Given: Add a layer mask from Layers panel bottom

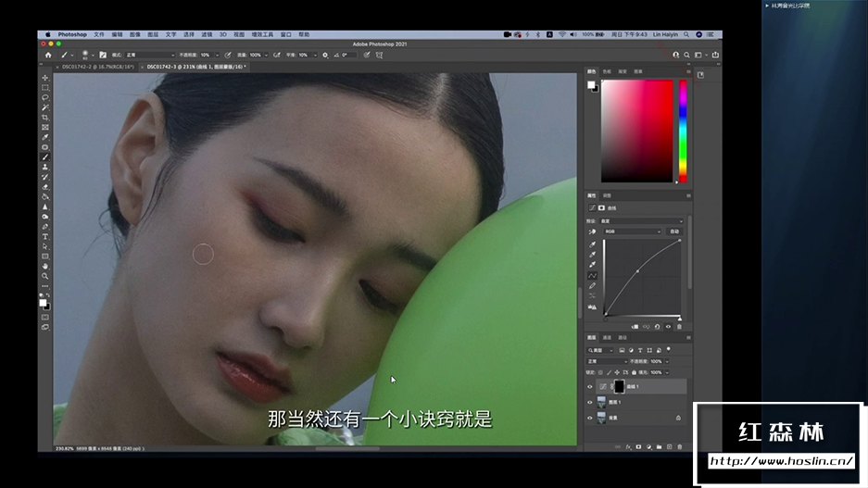Looking at the screenshot, I should 638,447.
